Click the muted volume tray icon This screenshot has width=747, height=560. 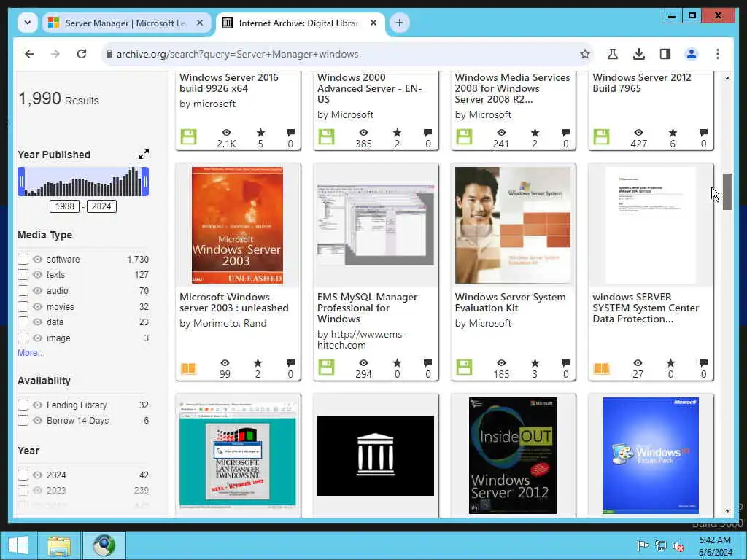point(678,546)
